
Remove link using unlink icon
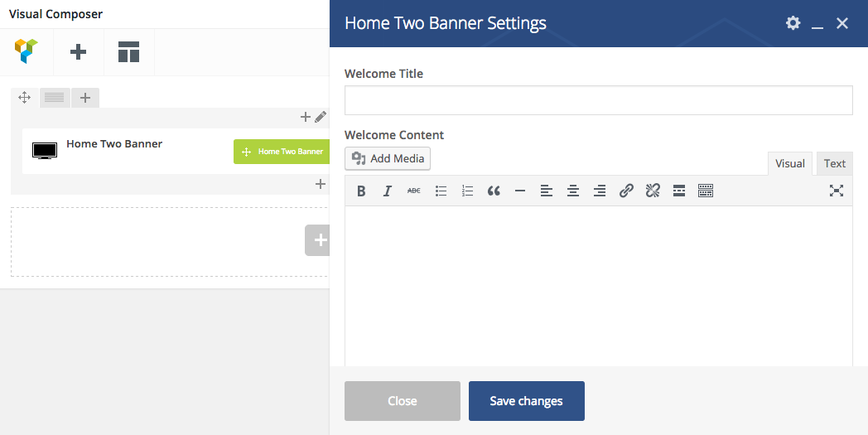coord(653,191)
